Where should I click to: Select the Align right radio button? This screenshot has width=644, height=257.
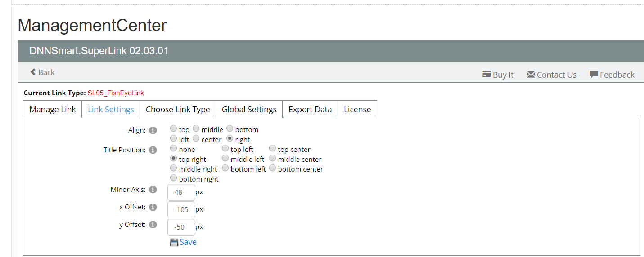coord(230,139)
